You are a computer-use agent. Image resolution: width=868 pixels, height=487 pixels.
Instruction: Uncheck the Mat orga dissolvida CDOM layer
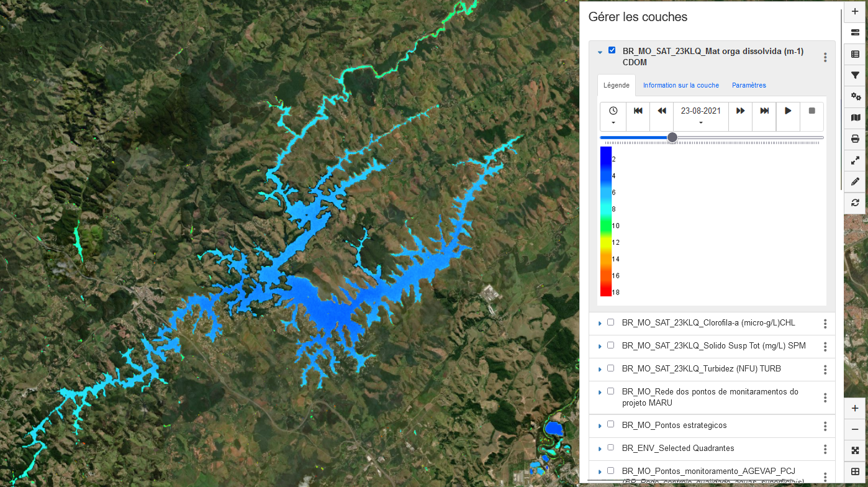[x=612, y=50]
